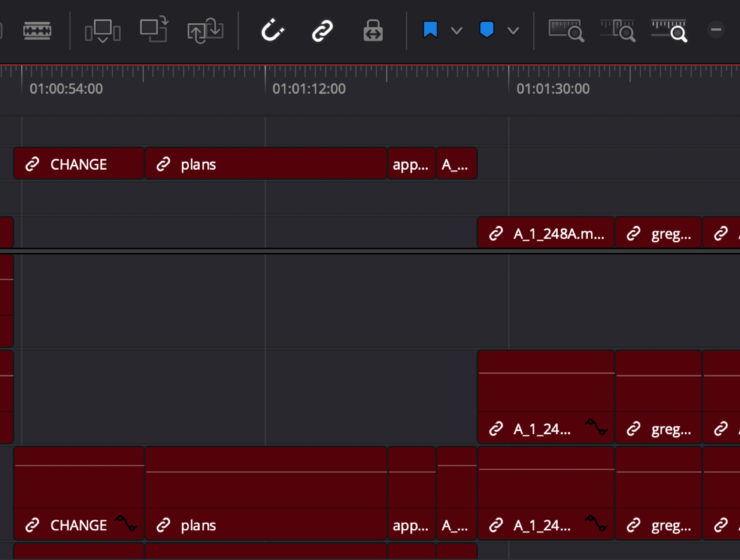Click the Custom Zoom icon
Screen dimensions: 740x560
click(669, 31)
